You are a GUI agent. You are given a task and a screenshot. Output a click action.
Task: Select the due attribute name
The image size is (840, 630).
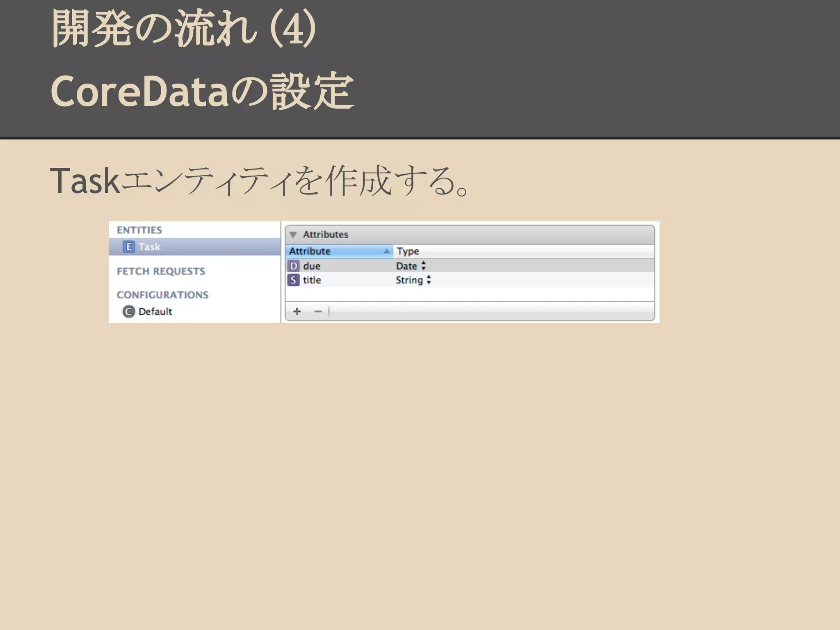312,266
